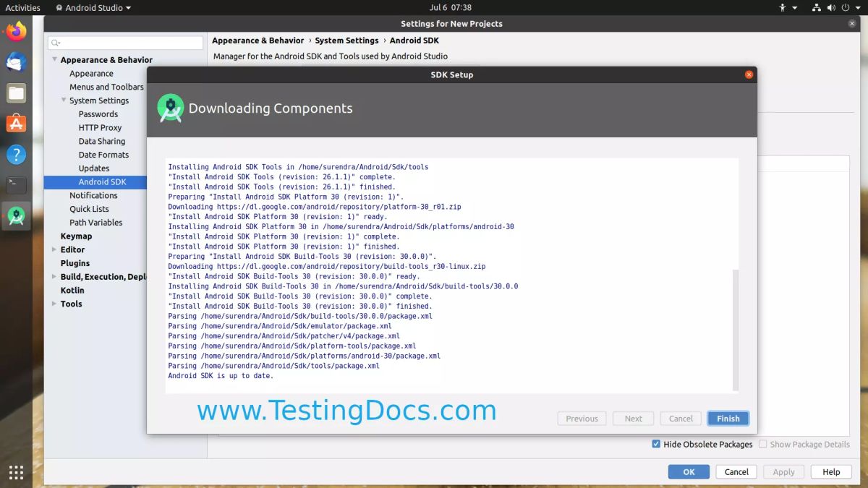Viewport: 868px width, 488px height.
Task: Click Appearance & Behavior in the breadcrumb
Action: [x=258, y=40]
